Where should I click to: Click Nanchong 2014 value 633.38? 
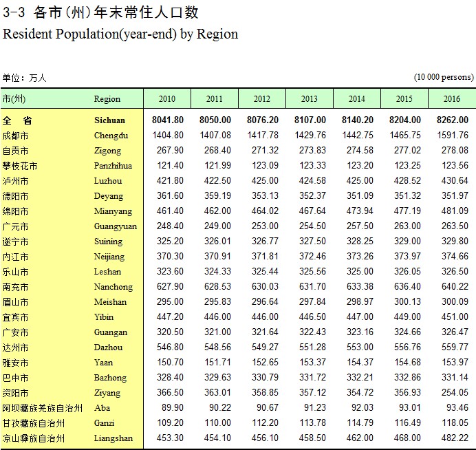(360, 287)
